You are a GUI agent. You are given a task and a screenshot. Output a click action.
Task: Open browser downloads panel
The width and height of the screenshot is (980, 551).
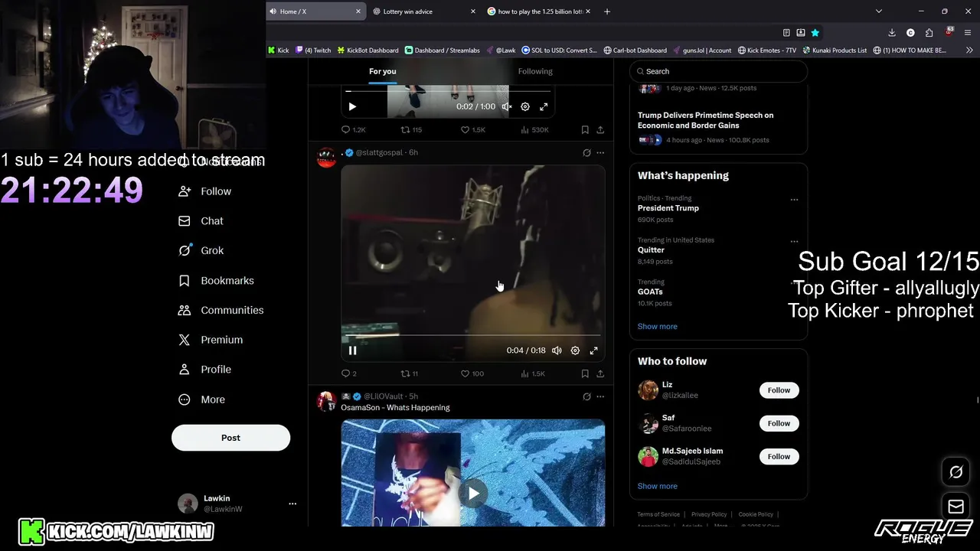[x=892, y=33]
